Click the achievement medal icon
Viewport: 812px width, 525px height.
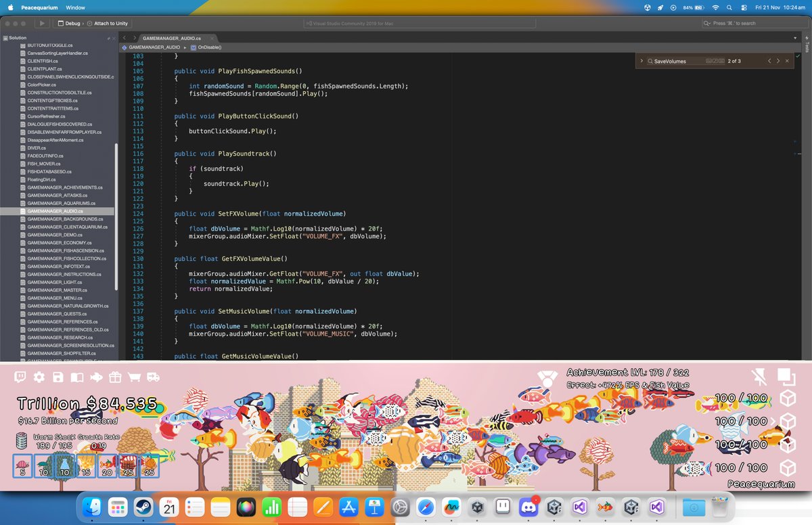(x=546, y=379)
